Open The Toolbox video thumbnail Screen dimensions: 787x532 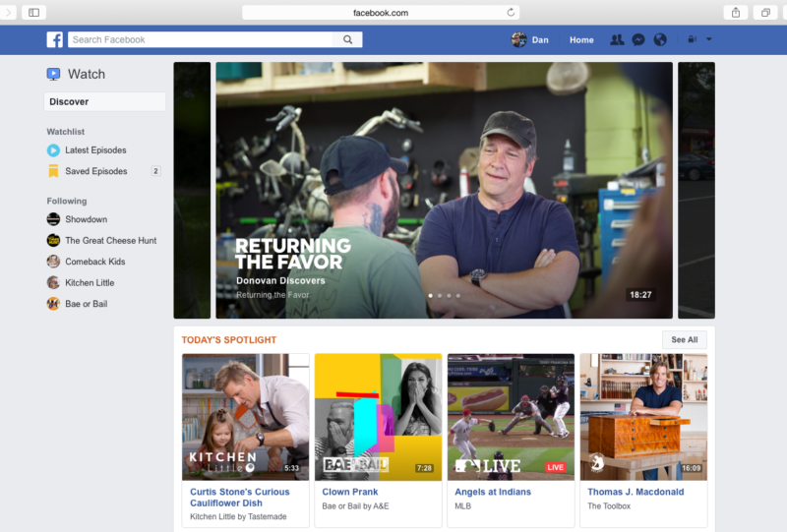pos(643,417)
